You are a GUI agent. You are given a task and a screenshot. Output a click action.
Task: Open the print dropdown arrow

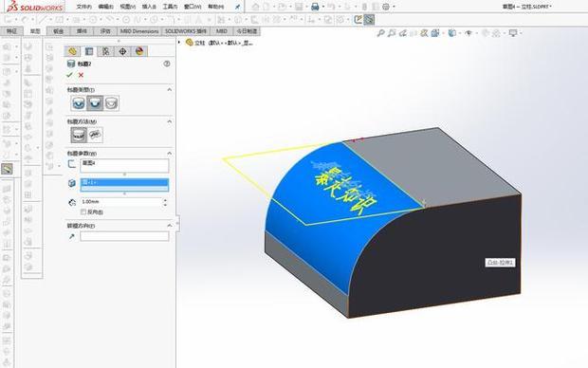(322, 7)
